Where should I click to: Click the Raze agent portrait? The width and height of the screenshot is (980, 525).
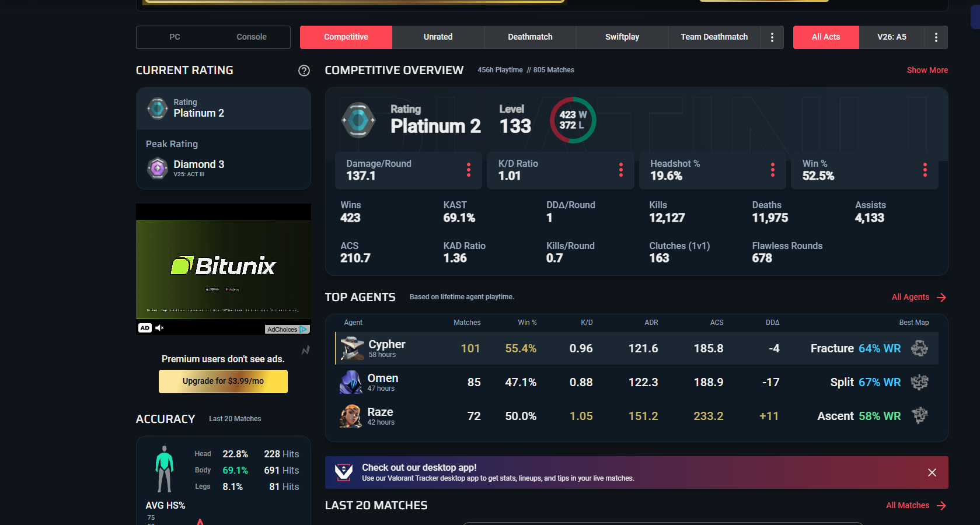pos(351,416)
